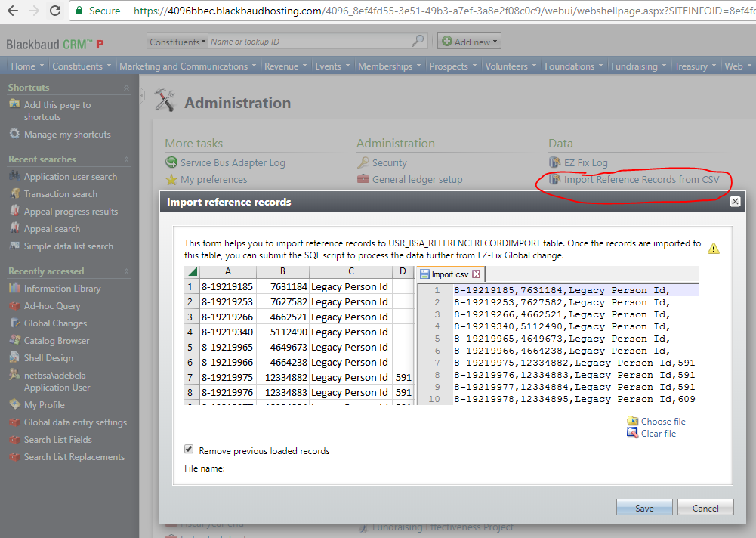The width and height of the screenshot is (756, 538).
Task: Click the Clear file icon
Action: [x=633, y=433]
